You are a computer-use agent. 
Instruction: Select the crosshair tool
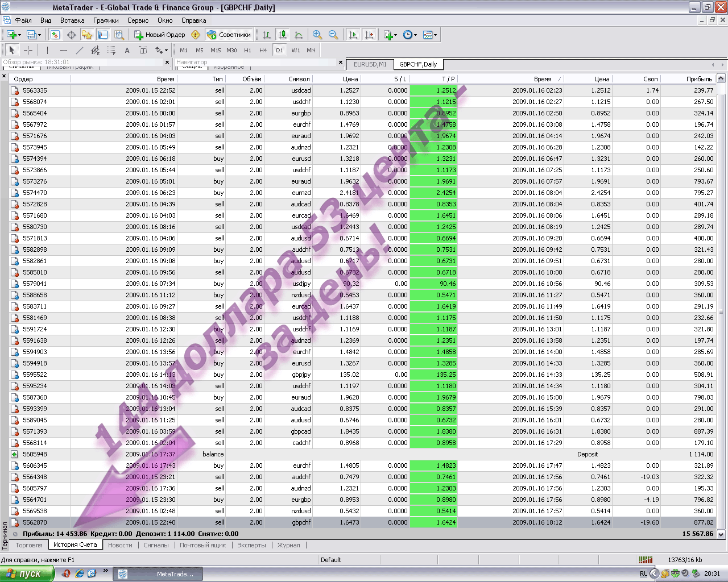[x=28, y=50]
